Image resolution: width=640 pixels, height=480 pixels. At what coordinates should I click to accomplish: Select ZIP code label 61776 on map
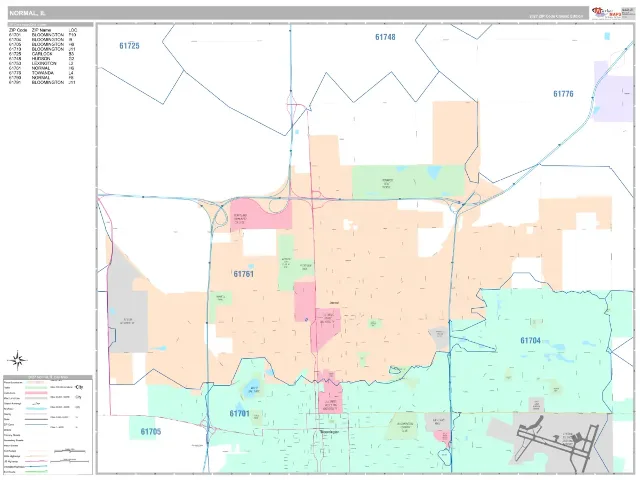tap(563, 94)
